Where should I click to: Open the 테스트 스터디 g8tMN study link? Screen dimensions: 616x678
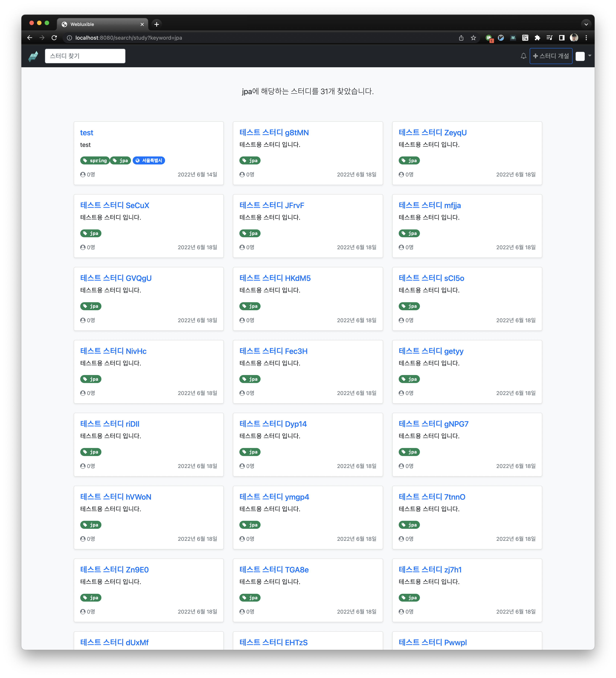tap(274, 132)
